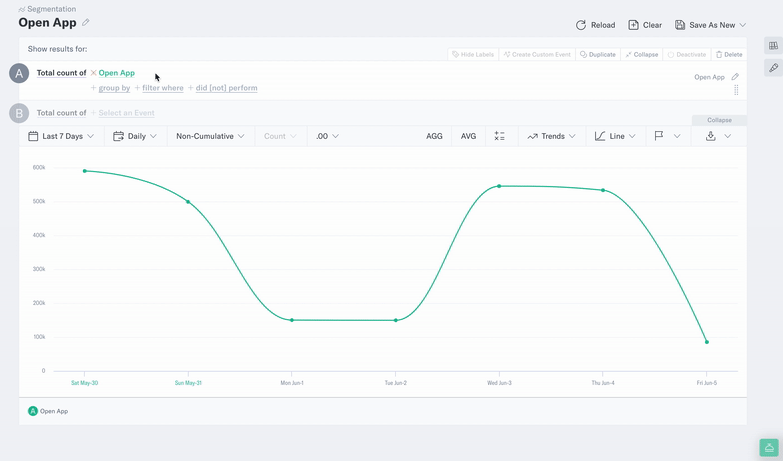
Task: Click the green Open App event name
Action: [116, 73]
